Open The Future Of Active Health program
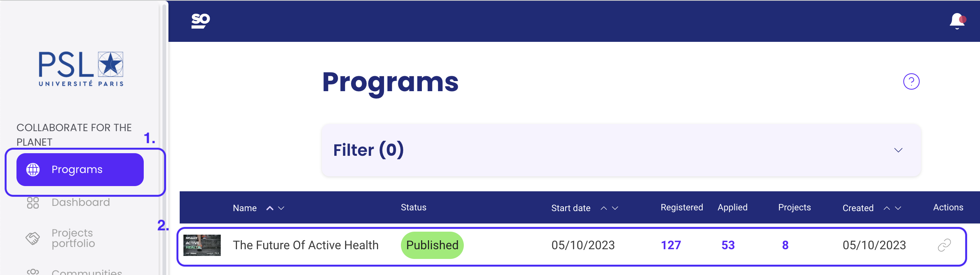 coord(305,245)
